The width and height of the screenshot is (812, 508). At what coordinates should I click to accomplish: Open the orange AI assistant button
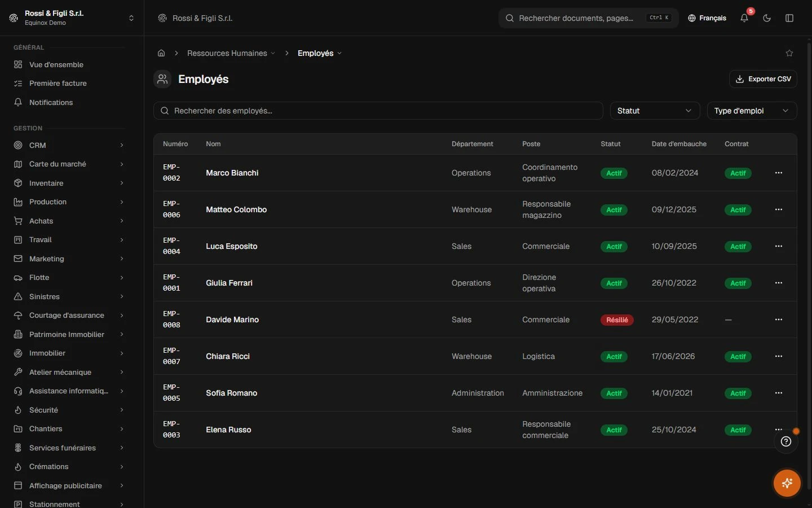[787, 483]
